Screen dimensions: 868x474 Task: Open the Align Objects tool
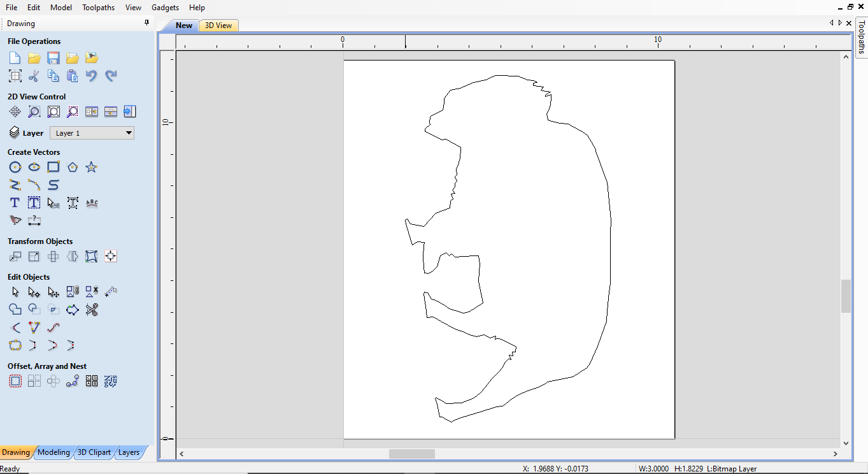[x=111, y=256]
